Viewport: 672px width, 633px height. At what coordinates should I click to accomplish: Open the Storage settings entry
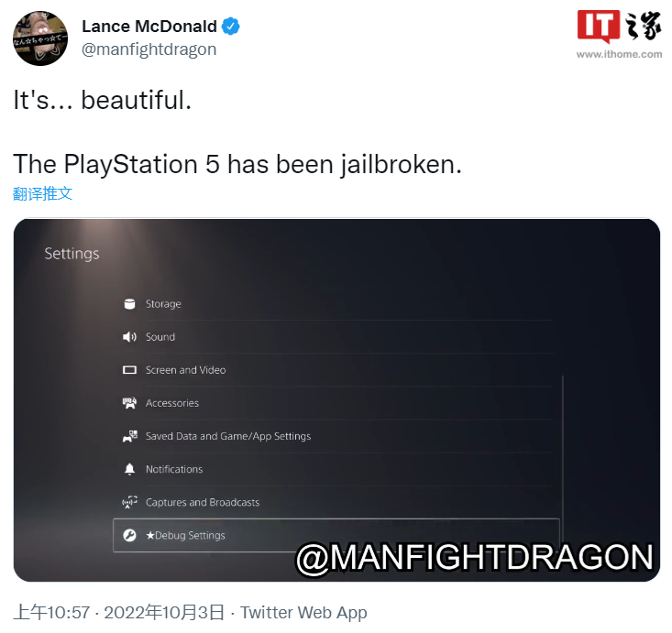336,304
